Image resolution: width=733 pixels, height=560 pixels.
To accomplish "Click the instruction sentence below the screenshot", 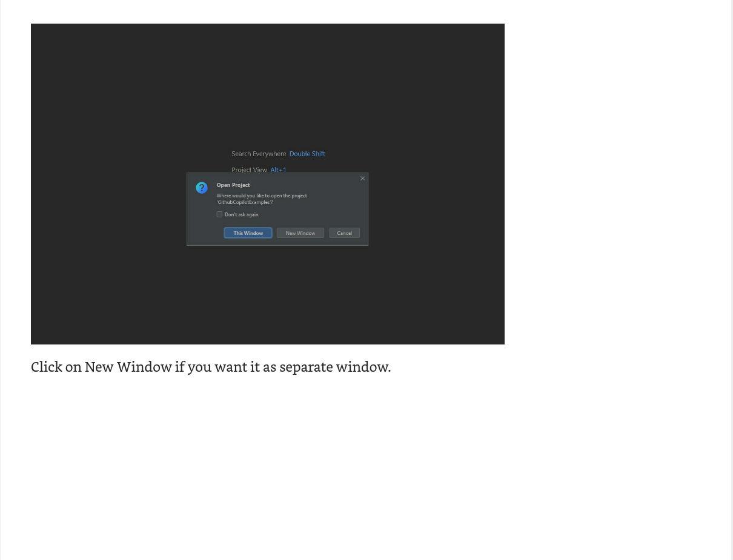I will [x=211, y=367].
